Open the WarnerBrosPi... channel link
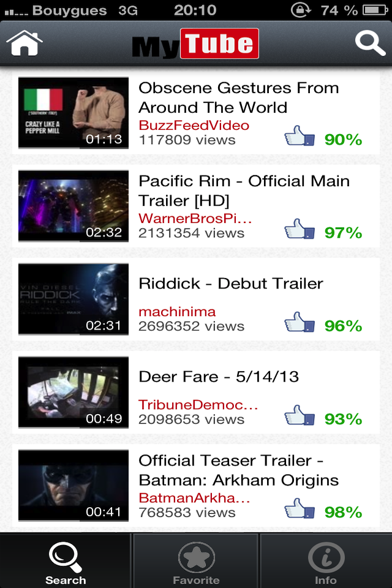Viewport: 392px width, 588px height. coord(195,218)
